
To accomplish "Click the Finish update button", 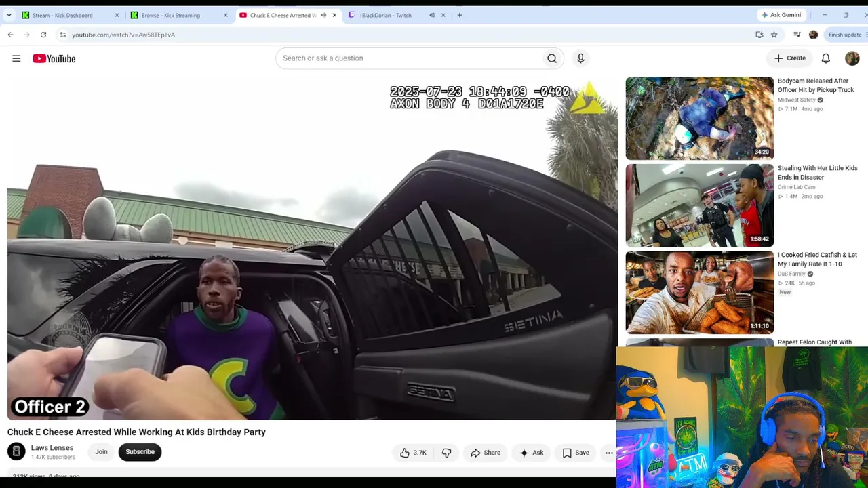I will (x=845, y=35).
